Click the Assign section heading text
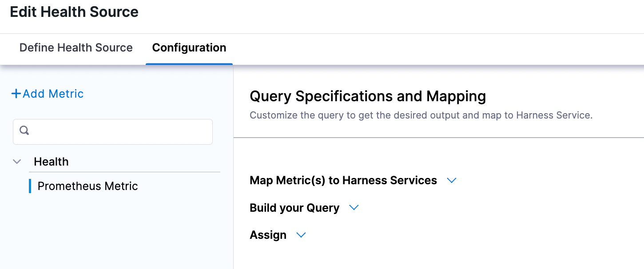The height and width of the screenshot is (269, 644). point(268,235)
